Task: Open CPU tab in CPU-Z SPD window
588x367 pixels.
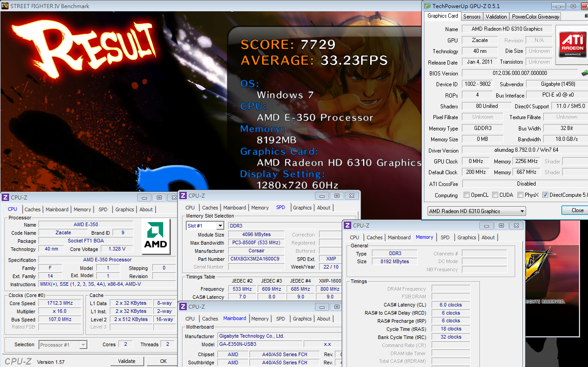Action: tap(190, 208)
